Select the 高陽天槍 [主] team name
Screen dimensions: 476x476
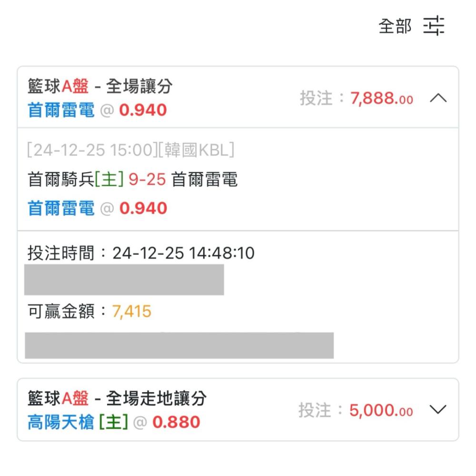tap(78, 422)
